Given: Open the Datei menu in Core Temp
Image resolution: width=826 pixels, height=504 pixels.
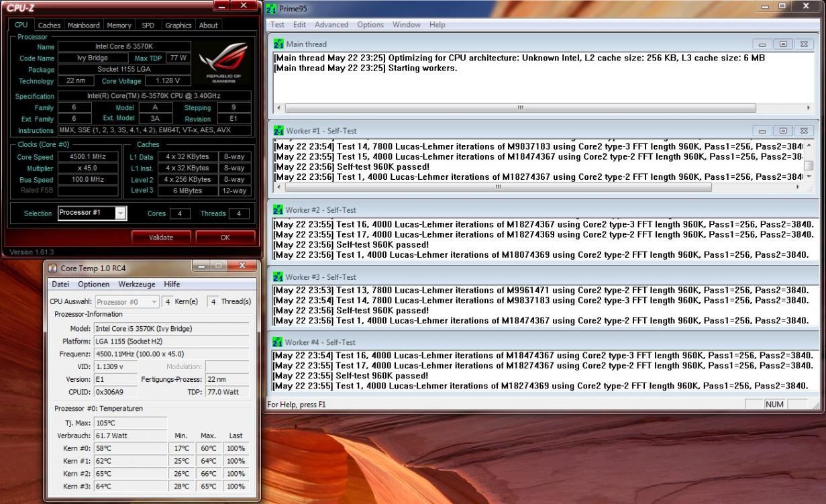Looking at the screenshot, I should (61, 285).
